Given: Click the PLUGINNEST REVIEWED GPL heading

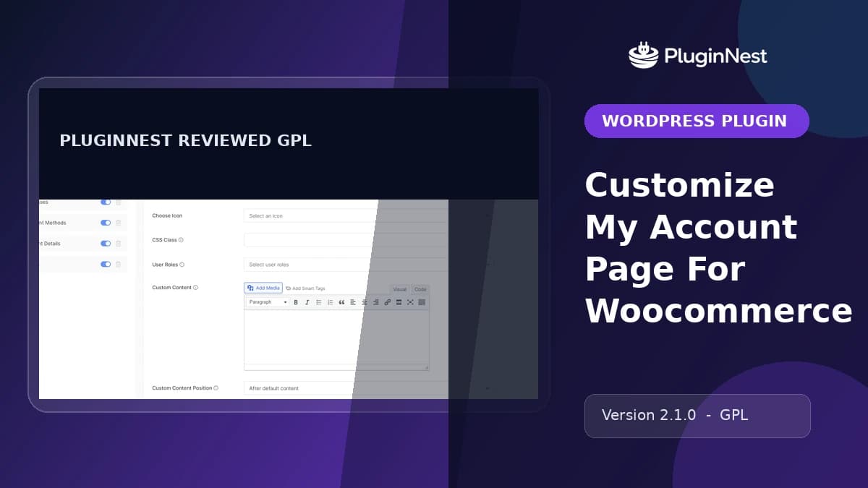Looking at the screenshot, I should click(185, 141).
